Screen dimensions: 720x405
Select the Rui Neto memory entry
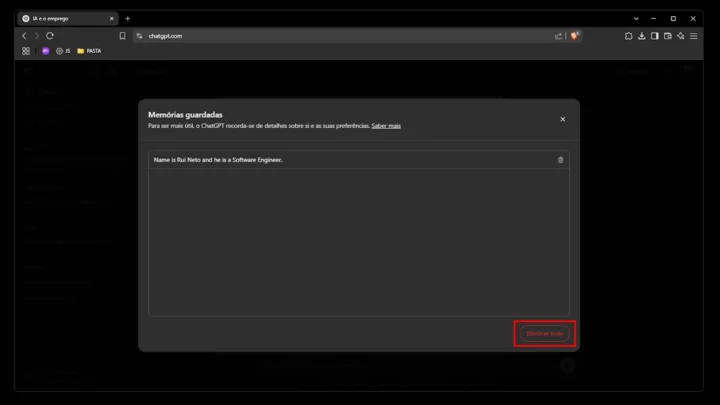click(300, 160)
